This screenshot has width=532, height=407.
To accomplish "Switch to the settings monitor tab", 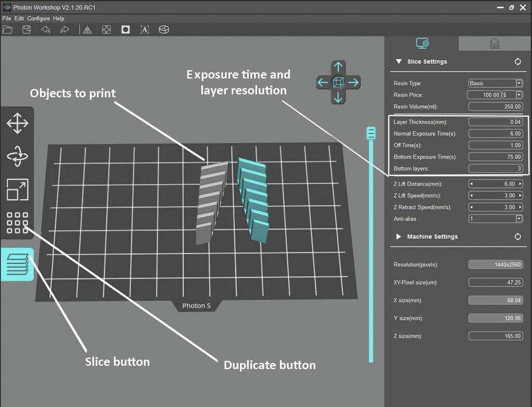I will 422,44.
